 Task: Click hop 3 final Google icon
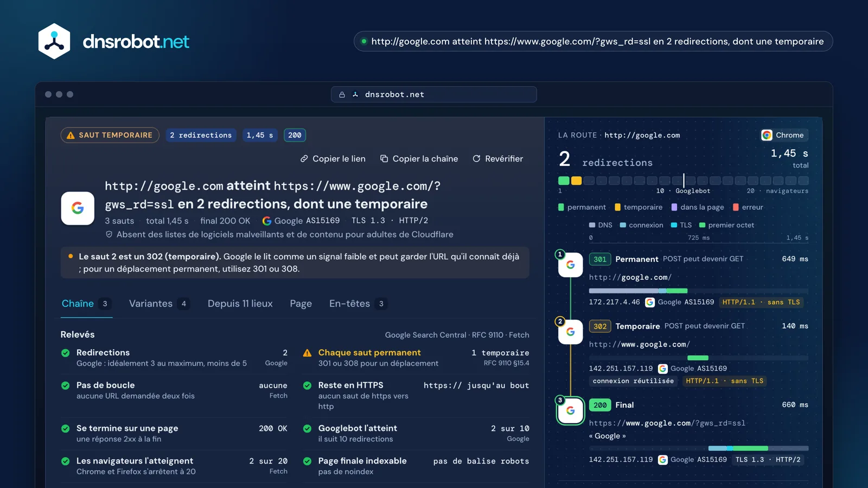pyautogui.click(x=570, y=411)
